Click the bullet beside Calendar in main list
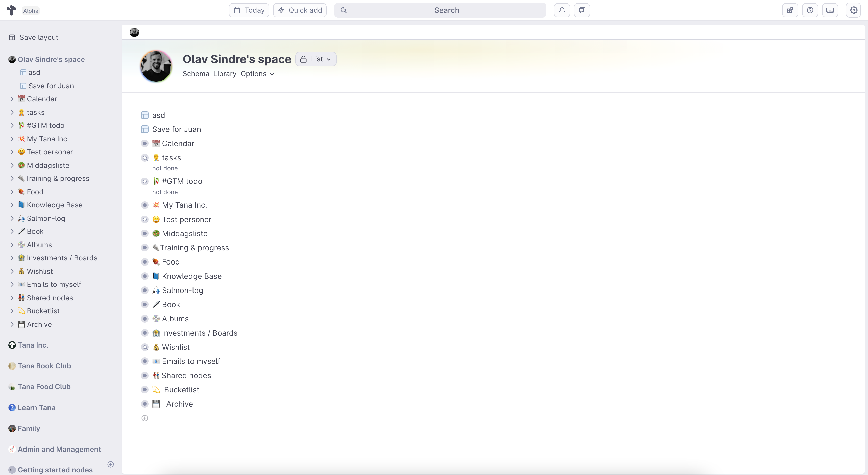This screenshot has height=475, width=868. (144, 143)
